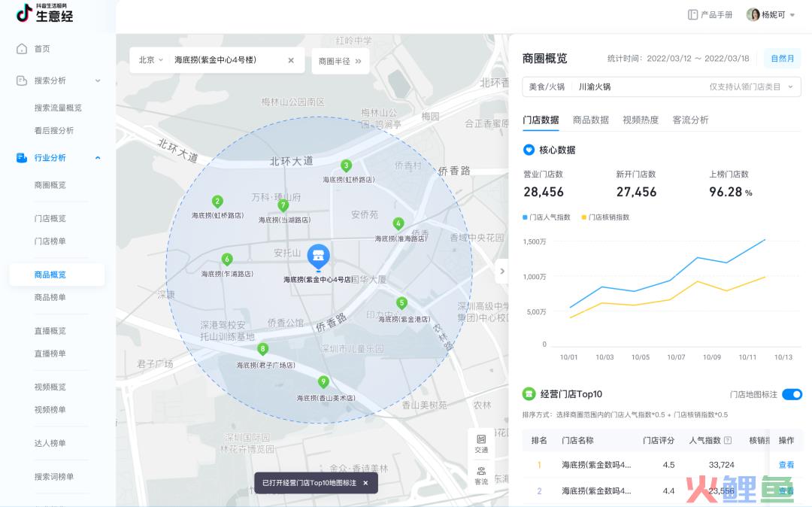Select marker 7 for 海底捞(当湖路店)
812x507 pixels.
283,205
